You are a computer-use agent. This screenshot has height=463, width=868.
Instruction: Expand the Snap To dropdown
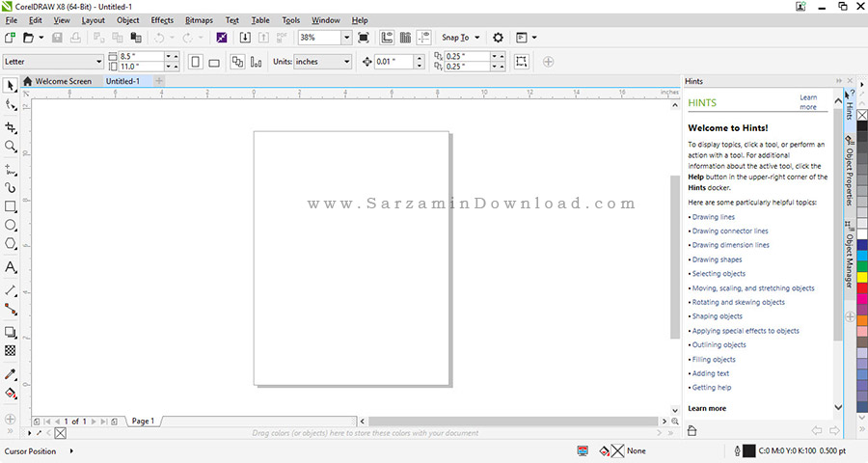tap(476, 38)
